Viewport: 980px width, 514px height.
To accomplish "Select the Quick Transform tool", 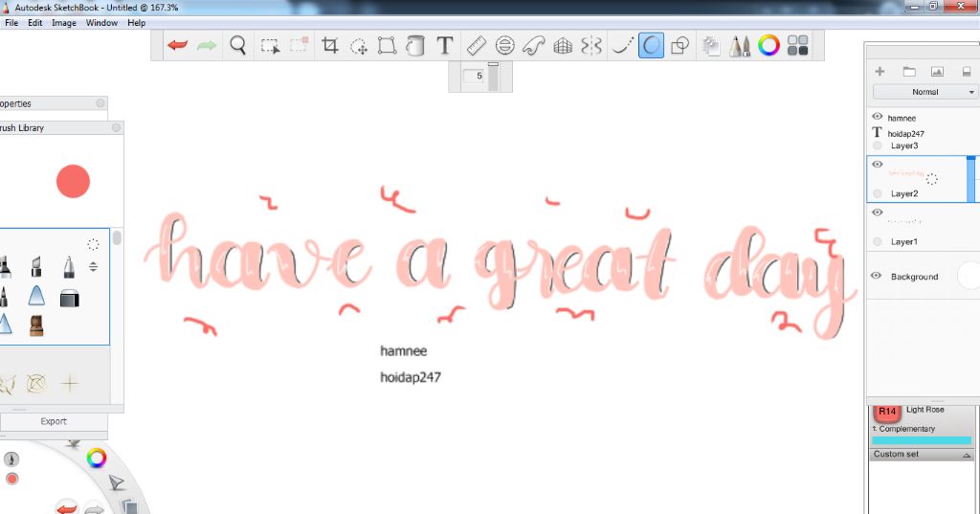I will click(359, 46).
